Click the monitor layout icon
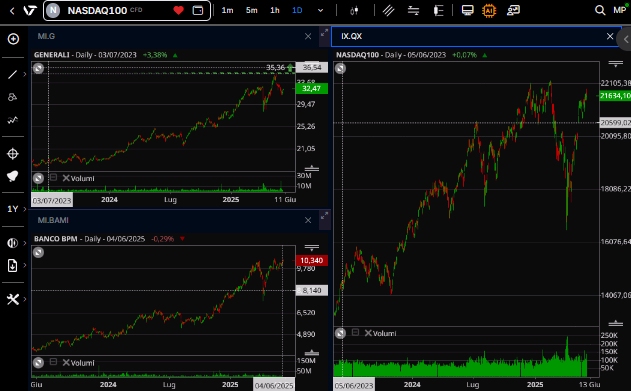631x391 pixels. 467,10
